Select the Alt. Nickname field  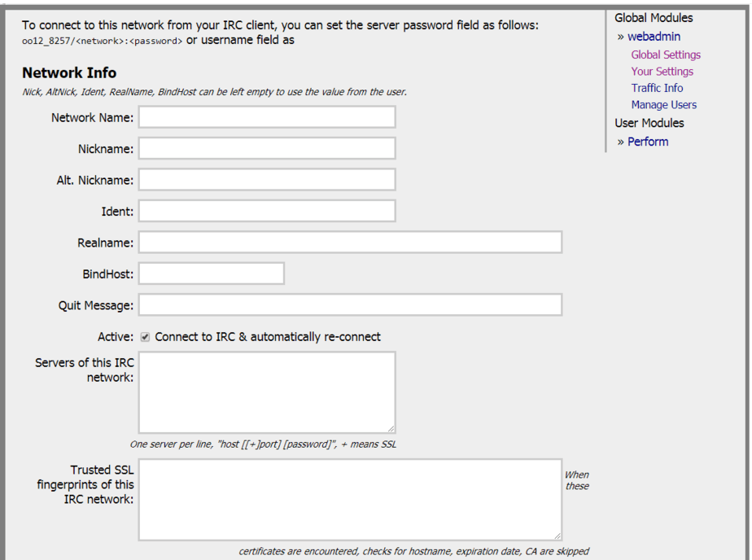[x=266, y=179]
